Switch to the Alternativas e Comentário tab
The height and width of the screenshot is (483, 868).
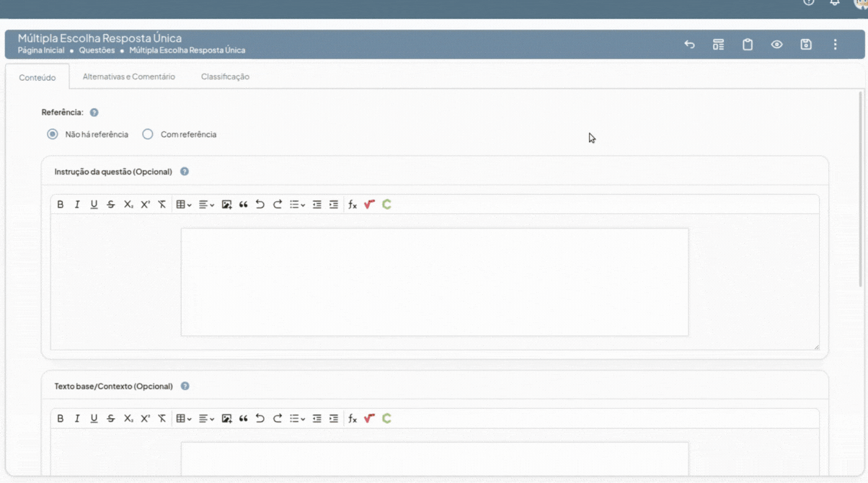[x=128, y=76]
